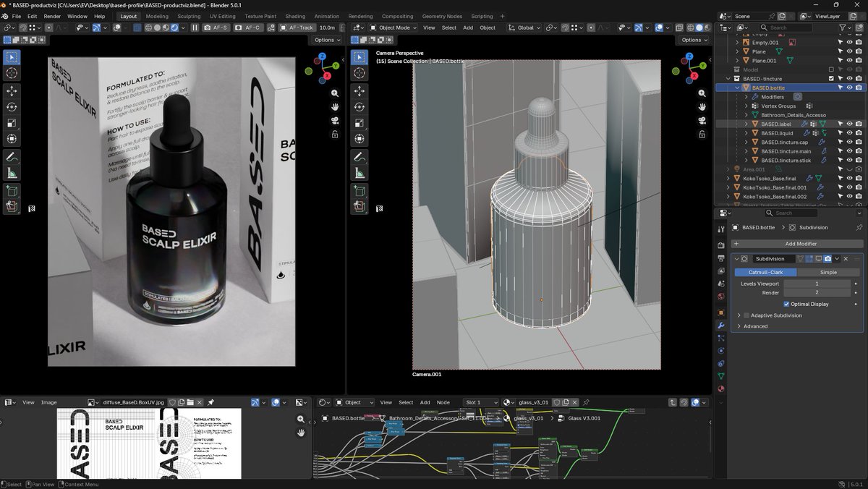
Task: Open the Slot 1 material slot dropdown
Action: (x=481, y=402)
